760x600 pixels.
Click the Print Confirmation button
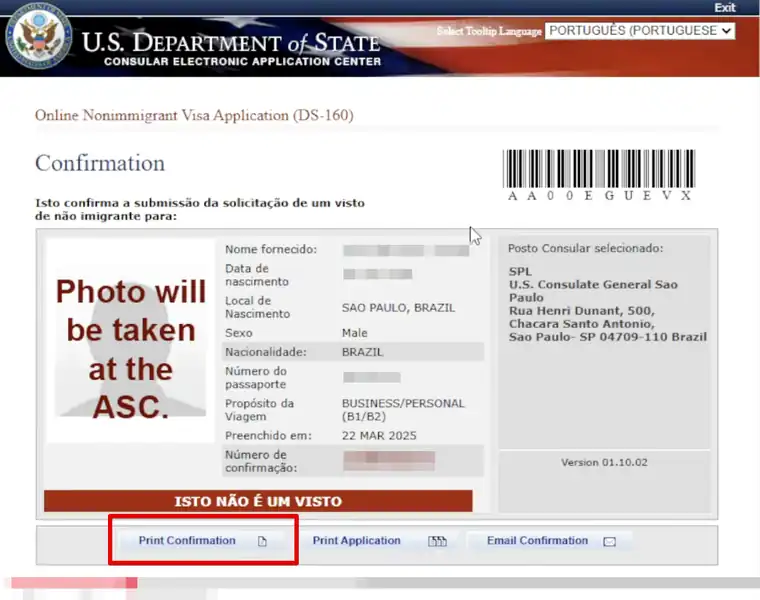pyautogui.click(x=203, y=540)
